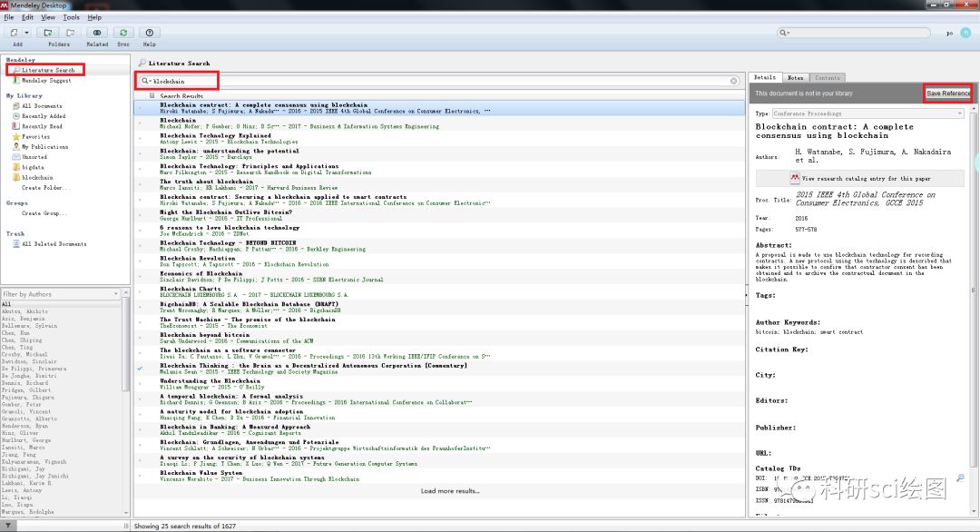
Task: Select All in the author filter list
Action: 61,304
